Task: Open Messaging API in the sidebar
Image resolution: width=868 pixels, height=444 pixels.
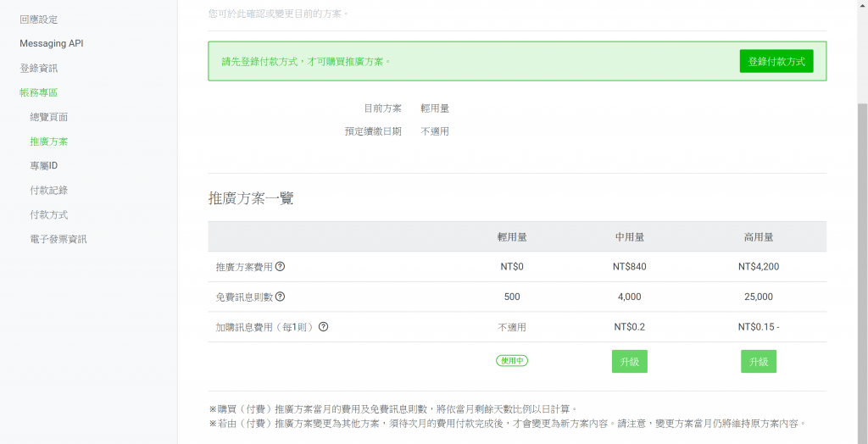Action: pos(52,43)
